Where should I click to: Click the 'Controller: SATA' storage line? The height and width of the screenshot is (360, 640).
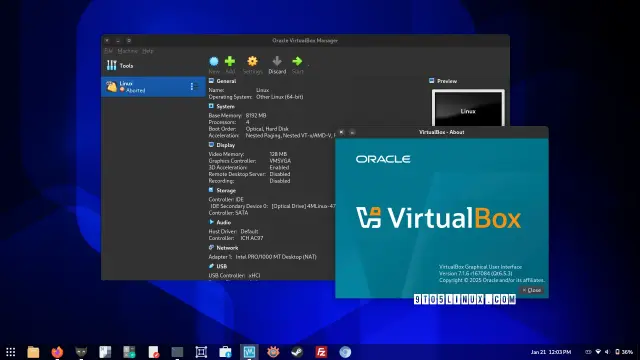tap(228, 213)
